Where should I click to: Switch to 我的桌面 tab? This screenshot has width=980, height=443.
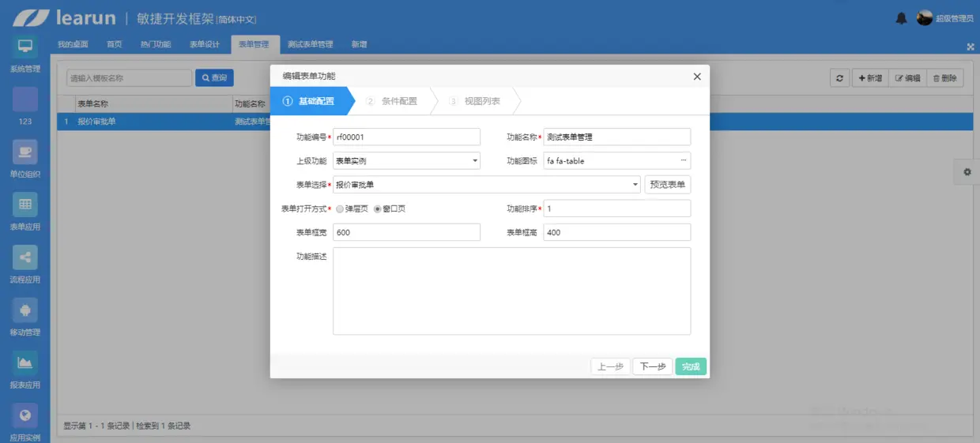(x=73, y=45)
